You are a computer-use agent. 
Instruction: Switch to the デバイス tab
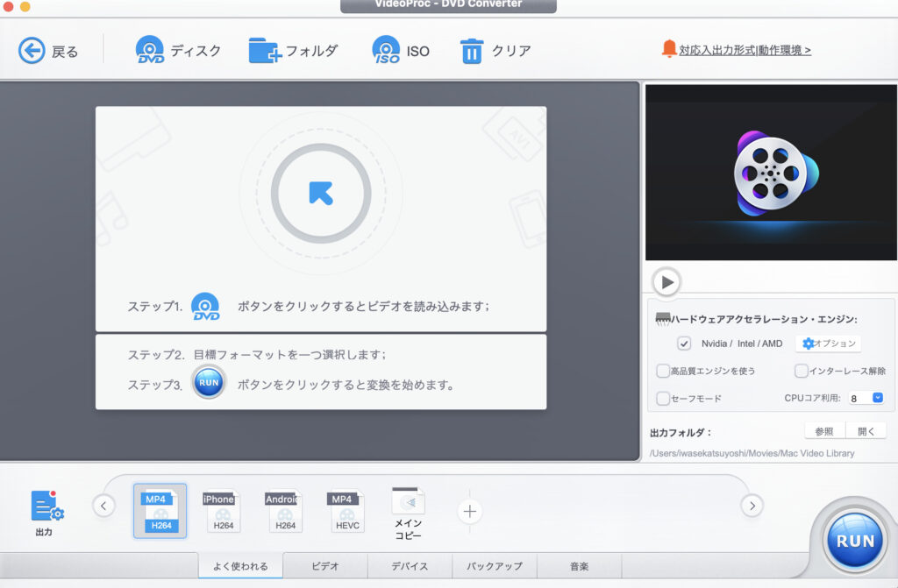pos(410,566)
